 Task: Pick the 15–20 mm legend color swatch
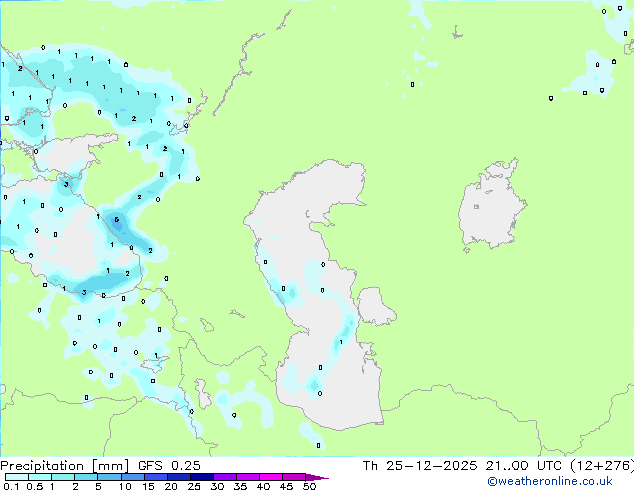pyautogui.click(x=156, y=477)
